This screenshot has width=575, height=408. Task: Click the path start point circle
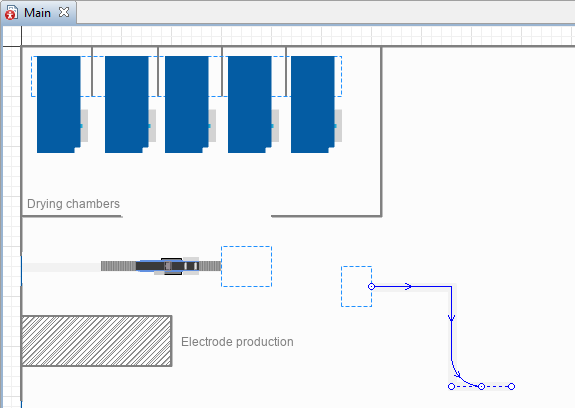pyautogui.click(x=371, y=286)
